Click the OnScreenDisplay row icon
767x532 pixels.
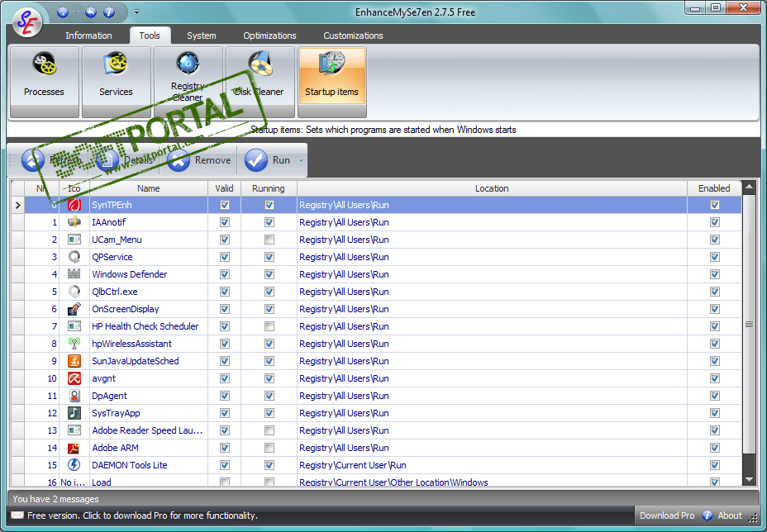coord(74,309)
